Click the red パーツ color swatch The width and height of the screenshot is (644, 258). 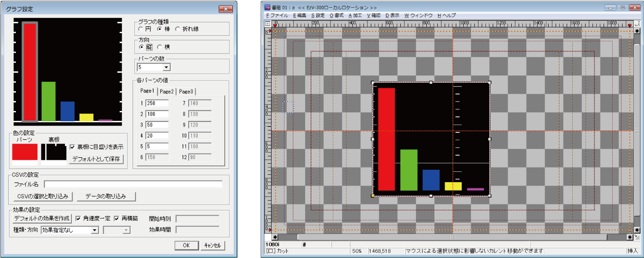point(25,152)
